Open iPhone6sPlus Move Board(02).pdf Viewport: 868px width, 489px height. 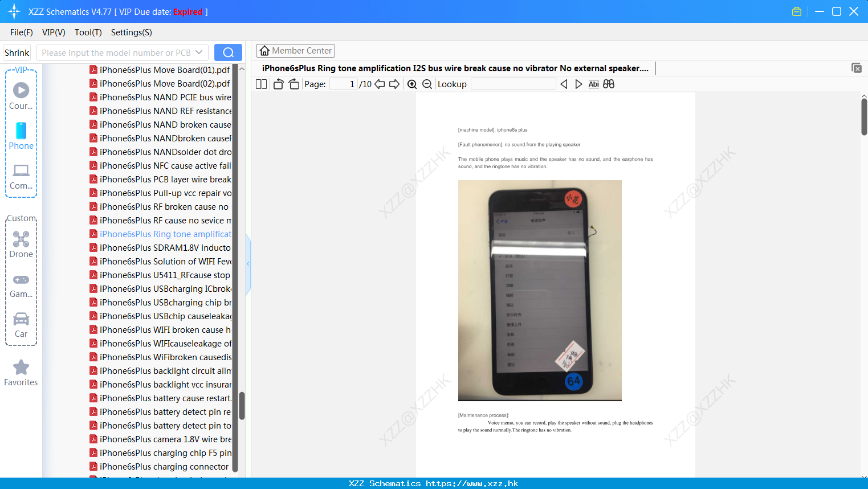[160, 84]
